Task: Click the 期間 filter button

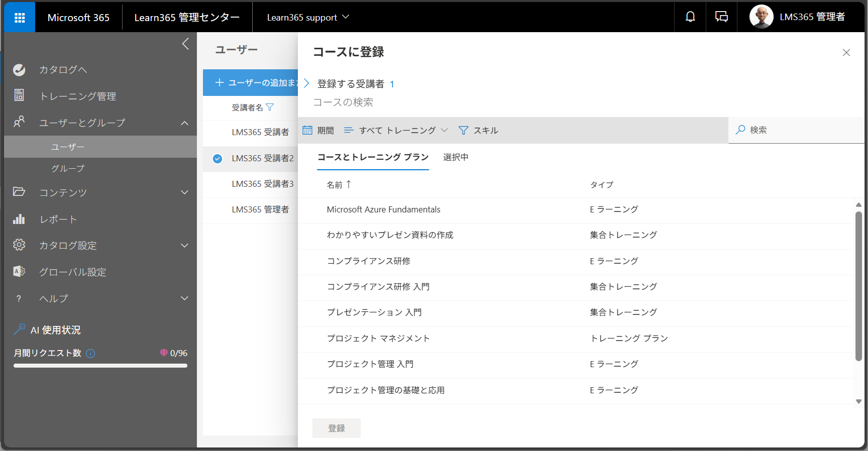Action: [318, 131]
